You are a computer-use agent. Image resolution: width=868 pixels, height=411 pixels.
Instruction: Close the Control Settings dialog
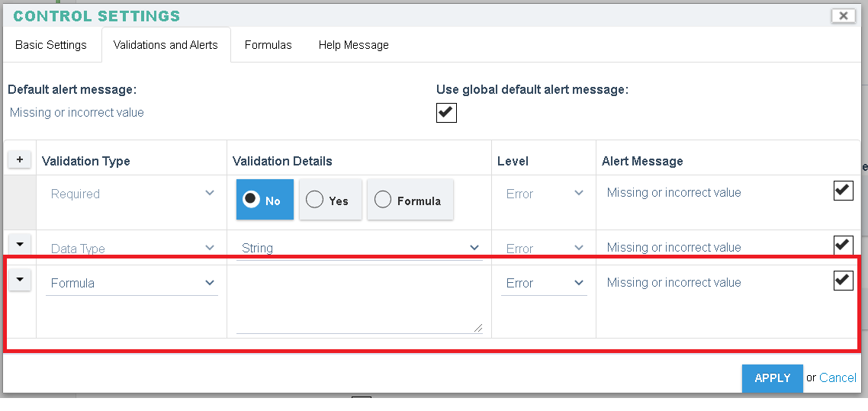[x=843, y=16]
